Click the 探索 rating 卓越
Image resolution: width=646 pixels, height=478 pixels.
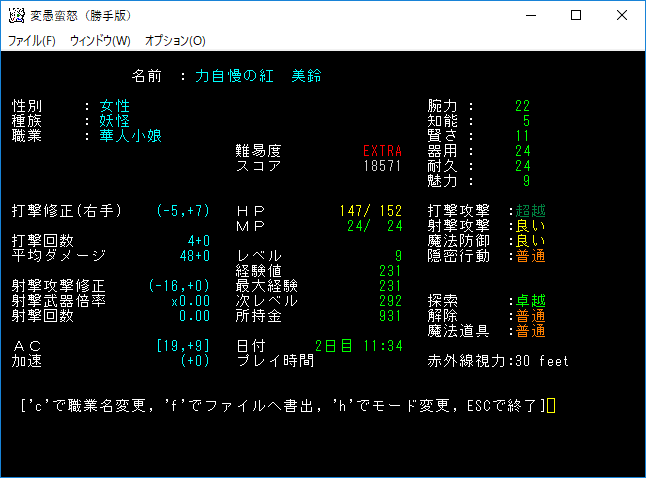530,301
